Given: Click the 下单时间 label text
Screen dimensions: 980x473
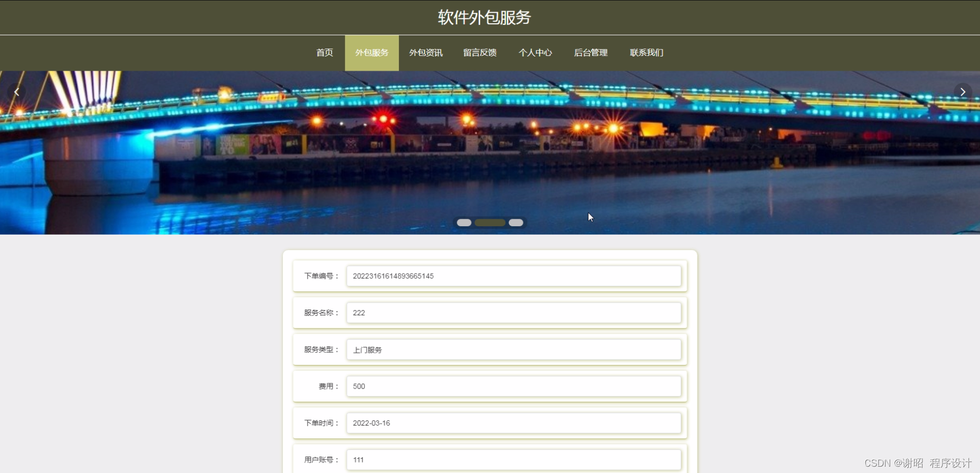Looking at the screenshot, I should click(x=321, y=423).
